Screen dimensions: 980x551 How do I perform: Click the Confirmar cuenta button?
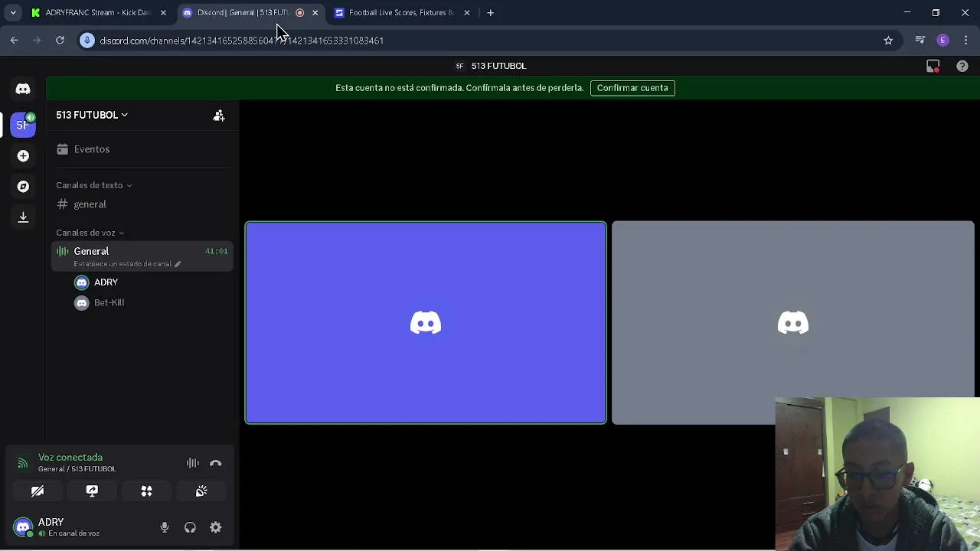[632, 88]
